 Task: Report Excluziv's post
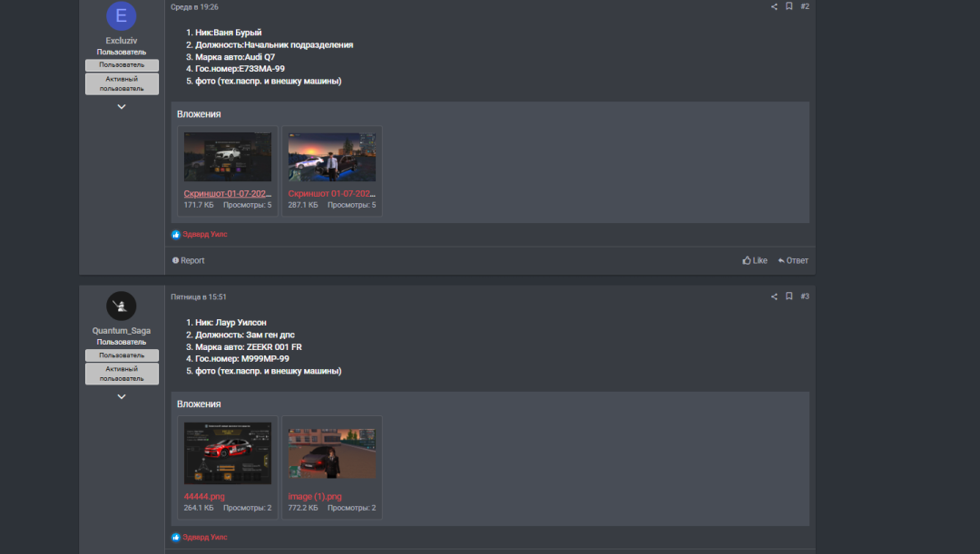[x=188, y=260]
